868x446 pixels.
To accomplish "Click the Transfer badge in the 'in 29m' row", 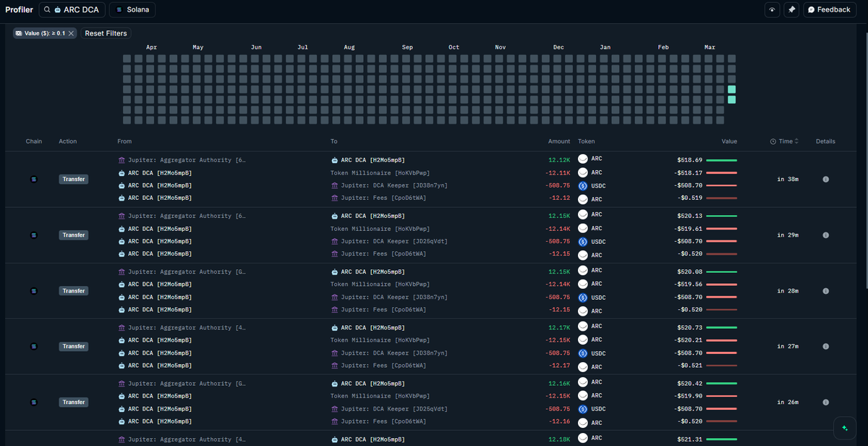I will click(x=74, y=235).
